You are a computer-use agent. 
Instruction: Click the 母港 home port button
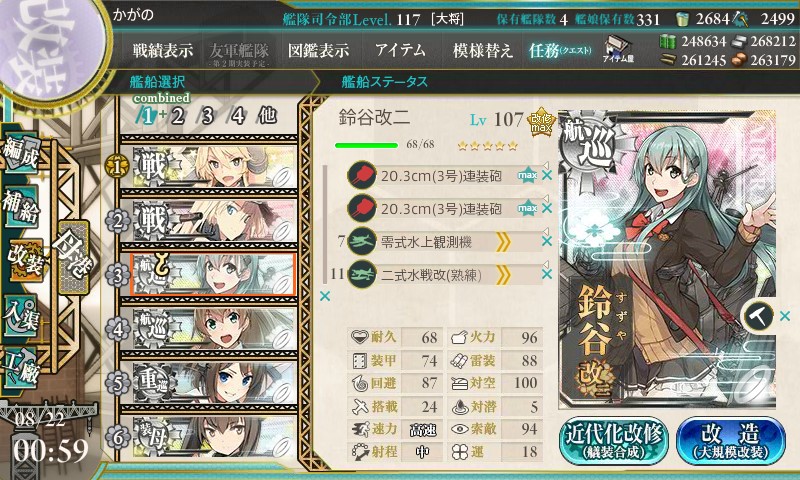(x=74, y=257)
